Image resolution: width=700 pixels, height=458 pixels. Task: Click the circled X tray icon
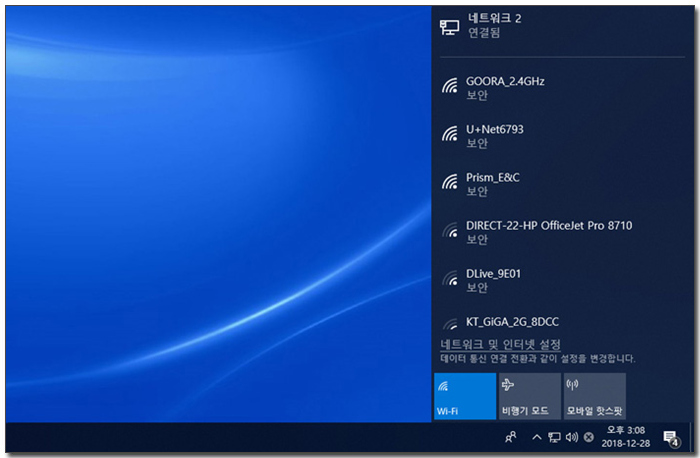pos(589,437)
